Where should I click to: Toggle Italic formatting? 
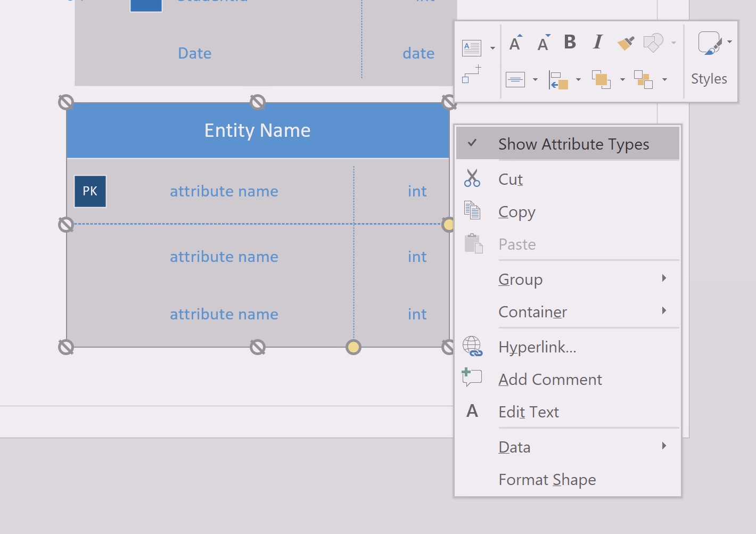pos(598,42)
